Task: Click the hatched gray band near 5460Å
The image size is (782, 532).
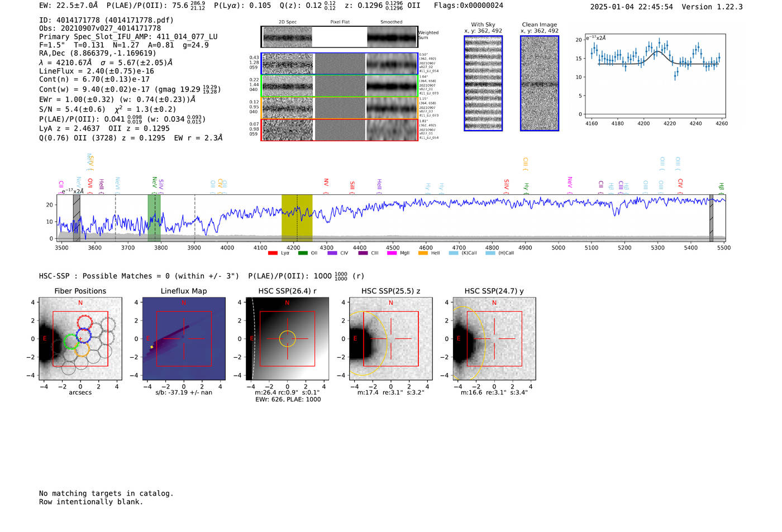Action: [x=711, y=218]
